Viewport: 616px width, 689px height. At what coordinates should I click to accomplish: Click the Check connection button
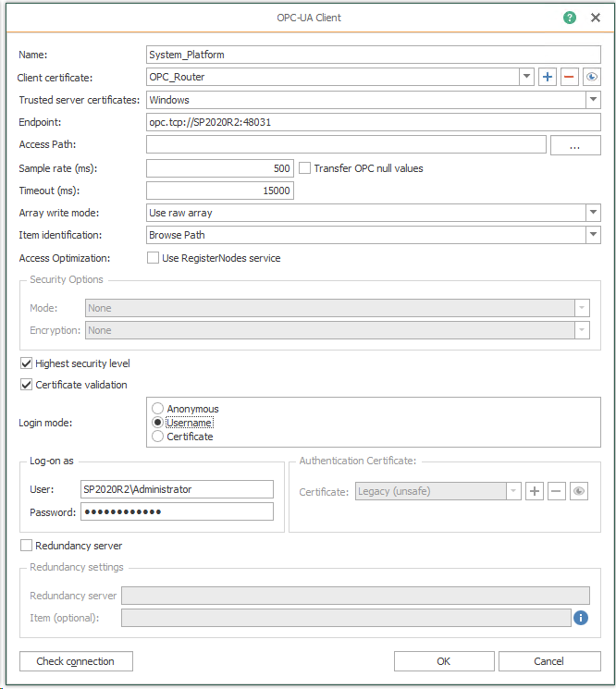click(x=76, y=661)
